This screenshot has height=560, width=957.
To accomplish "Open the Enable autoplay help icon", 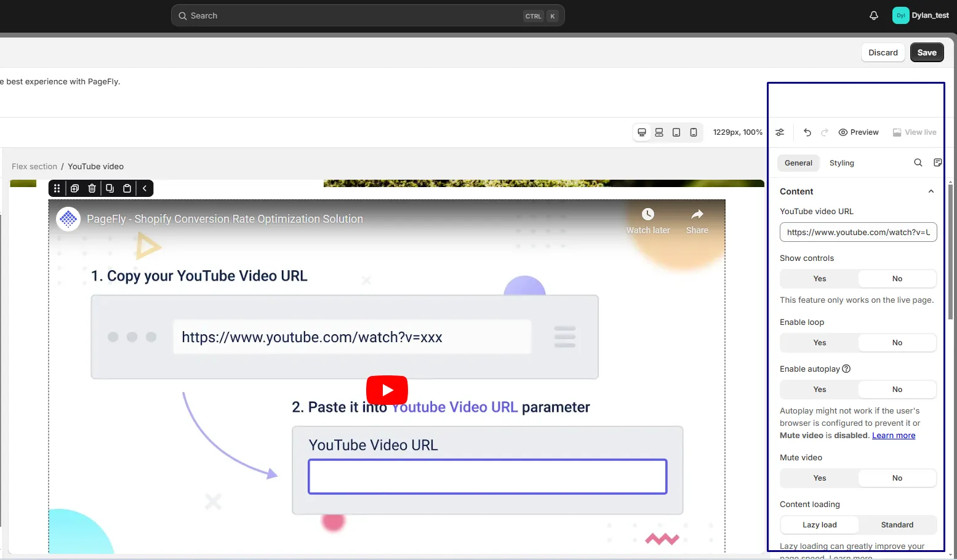I will click(846, 369).
